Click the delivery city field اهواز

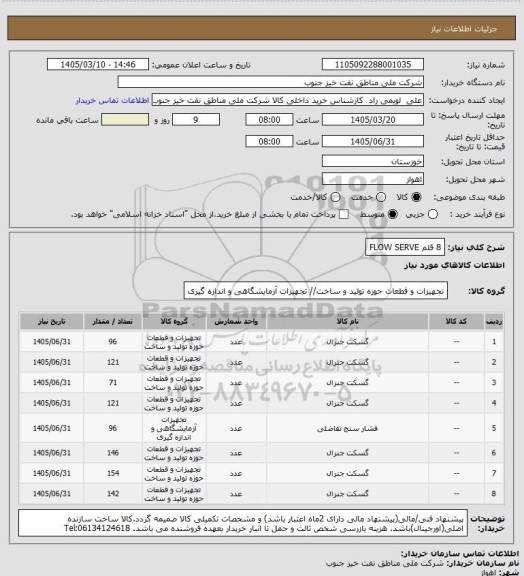[x=373, y=179]
